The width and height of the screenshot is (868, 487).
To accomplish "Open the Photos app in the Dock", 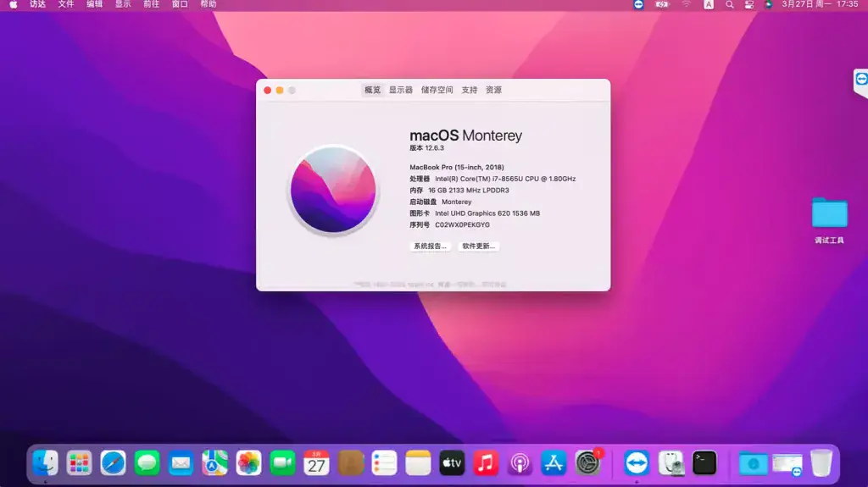I will (248, 463).
